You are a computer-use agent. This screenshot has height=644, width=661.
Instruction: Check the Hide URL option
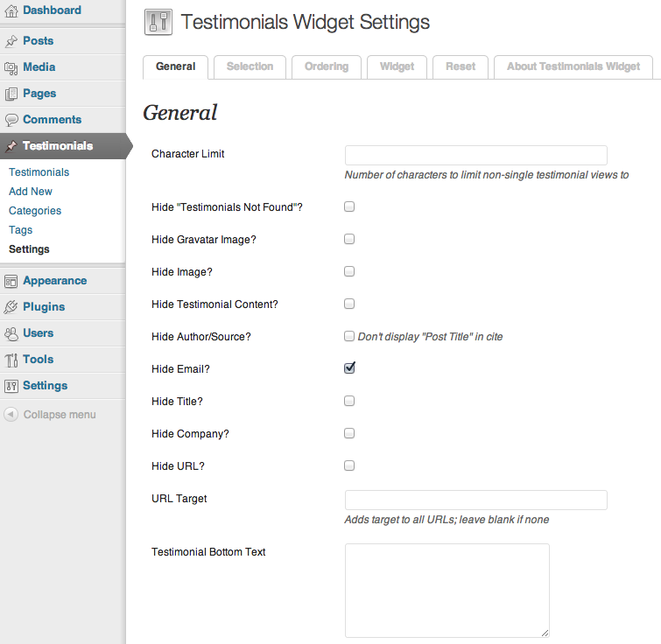click(349, 465)
